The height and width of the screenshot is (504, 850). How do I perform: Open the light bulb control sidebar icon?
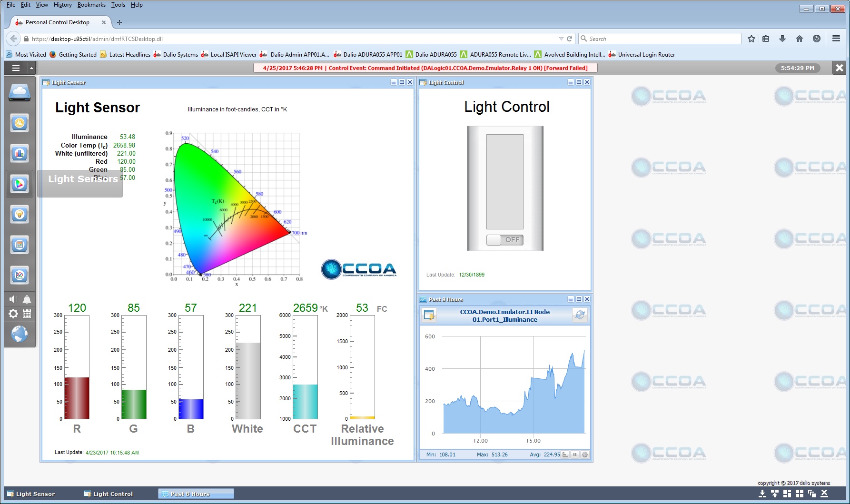[x=20, y=214]
